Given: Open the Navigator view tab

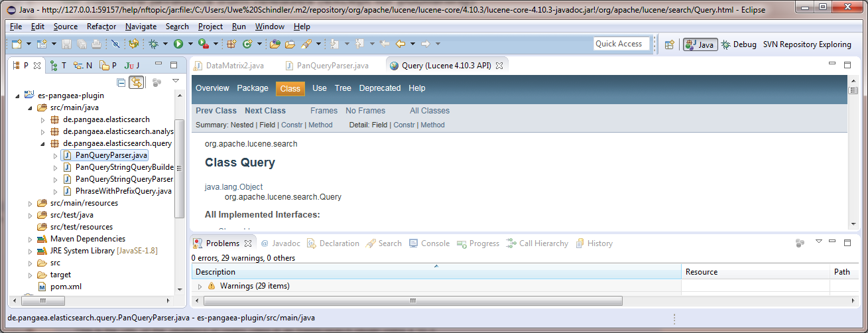Looking at the screenshot, I should 84,66.
